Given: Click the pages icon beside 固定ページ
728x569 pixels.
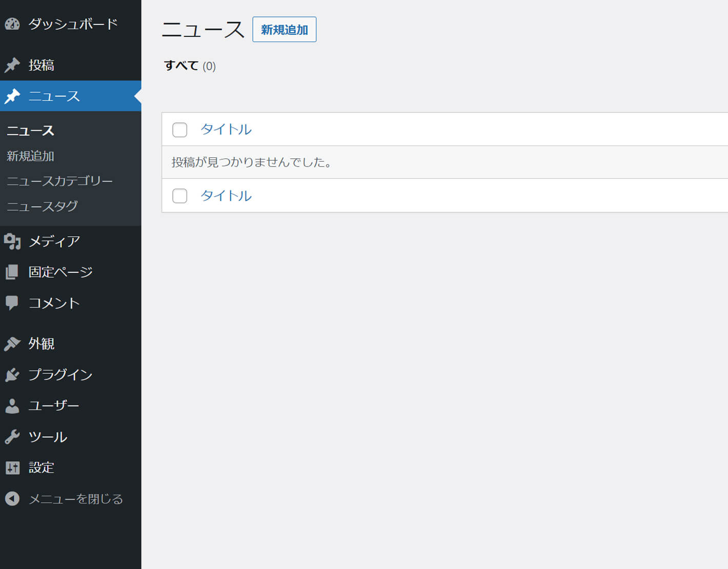Looking at the screenshot, I should [x=12, y=272].
